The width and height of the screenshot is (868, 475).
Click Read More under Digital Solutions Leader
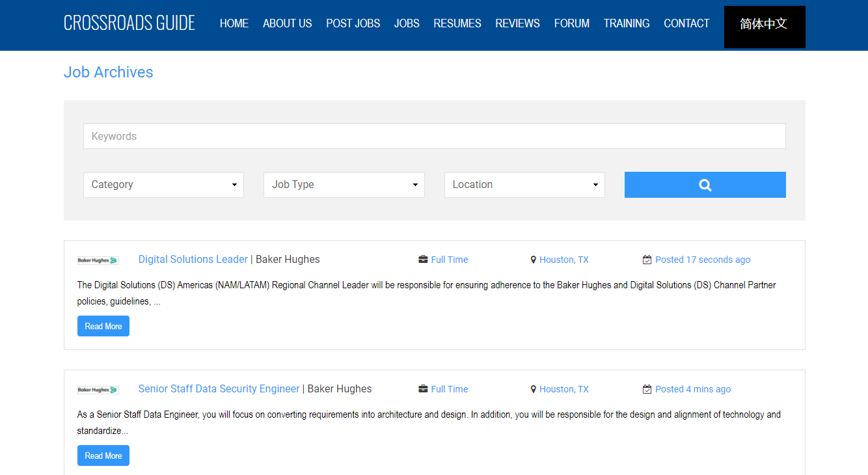click(103, 326)
